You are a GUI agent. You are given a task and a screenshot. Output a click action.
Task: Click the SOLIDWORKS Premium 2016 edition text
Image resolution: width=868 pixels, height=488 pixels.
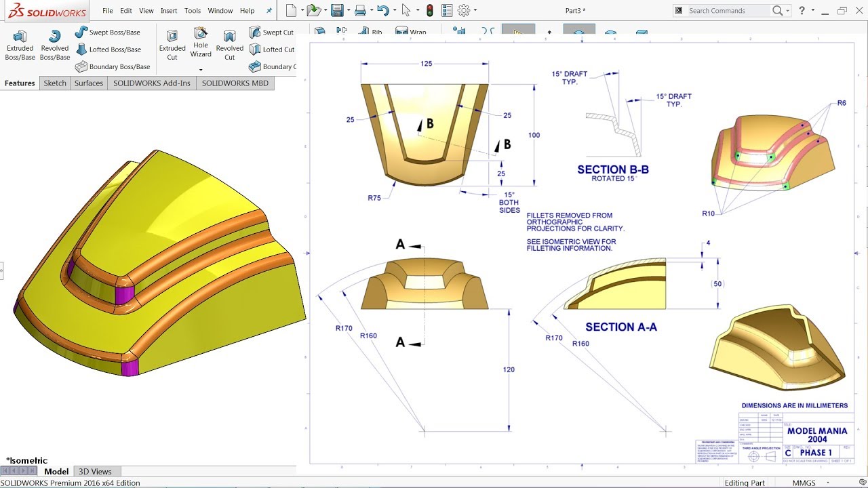pyautogui.click(x=71, y=483)
